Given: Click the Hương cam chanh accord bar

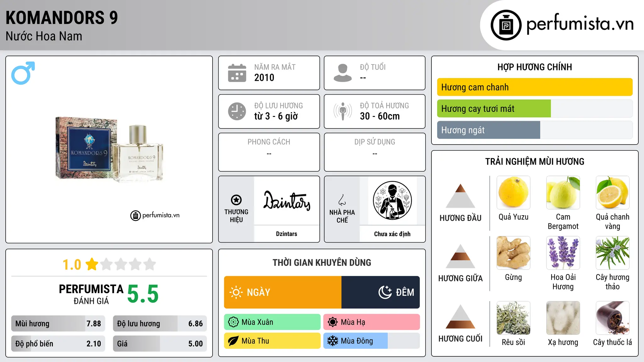Looking at the screenshot, I should (535, 87).
